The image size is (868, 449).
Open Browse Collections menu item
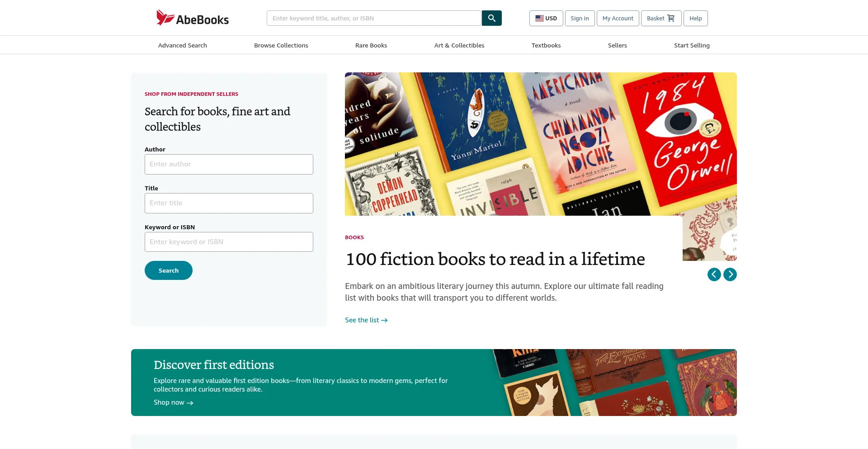point(281,45)
